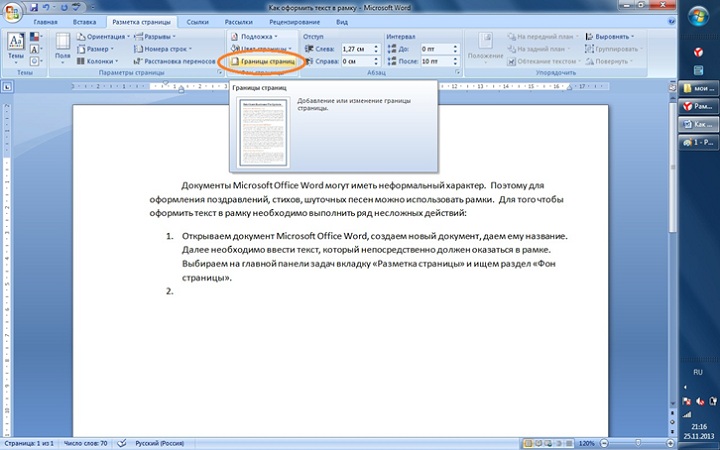
Task: Open Колонки columns dropdown
Action: coord(97,61)
